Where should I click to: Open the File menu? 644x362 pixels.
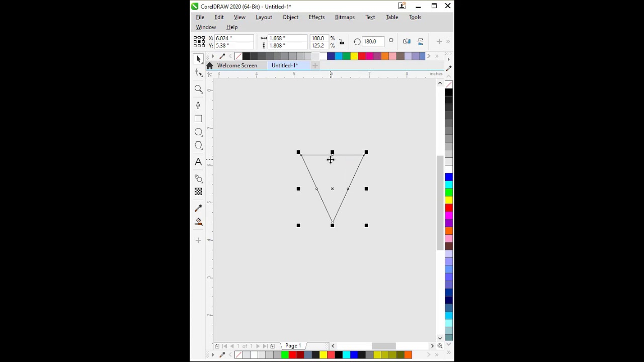tap(200, 17)
